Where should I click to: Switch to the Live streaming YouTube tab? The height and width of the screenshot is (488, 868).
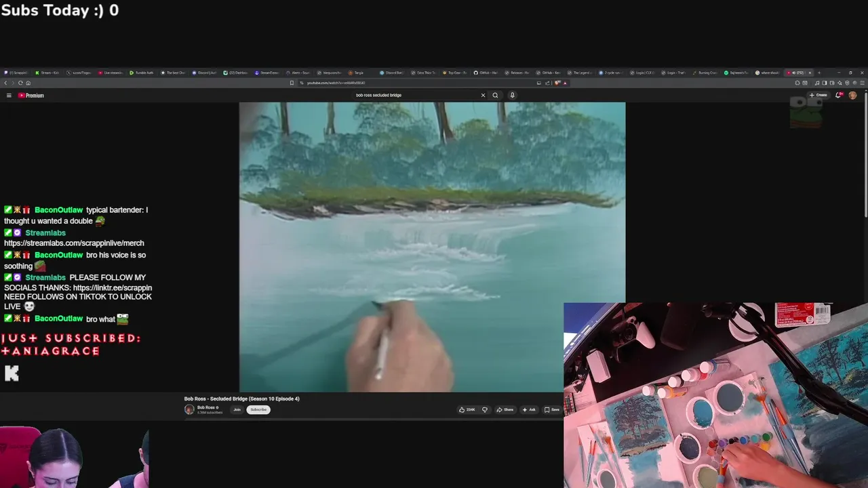(110, 73)
